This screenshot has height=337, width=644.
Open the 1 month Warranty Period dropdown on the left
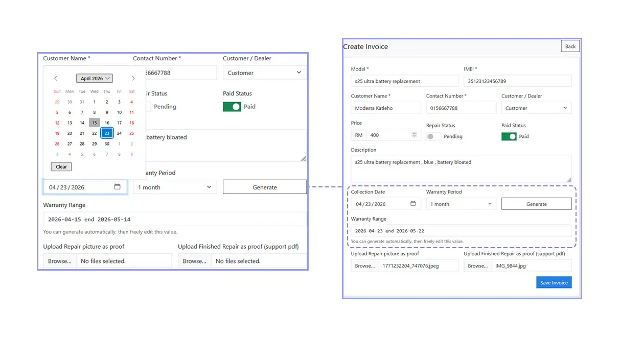174,187
